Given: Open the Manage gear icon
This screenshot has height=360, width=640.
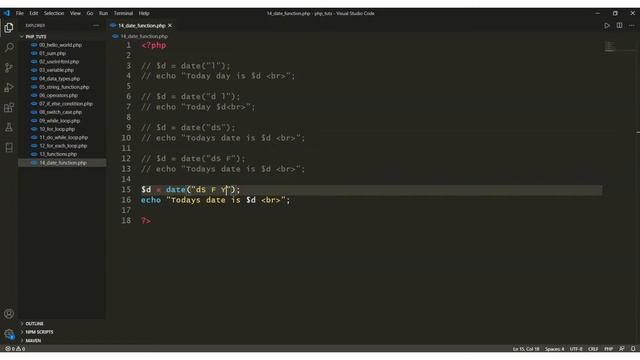Looking at the screenshot, I should click(9, 334).
